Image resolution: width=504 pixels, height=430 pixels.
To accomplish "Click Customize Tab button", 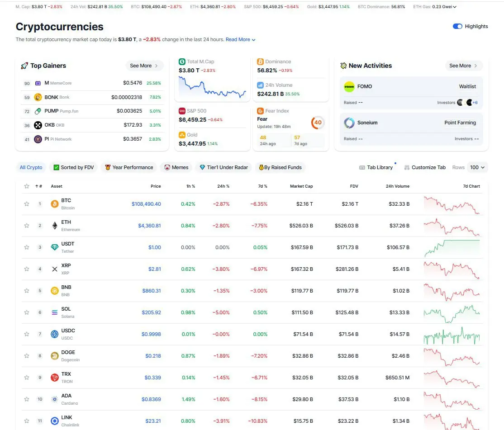I will point(425,167).
